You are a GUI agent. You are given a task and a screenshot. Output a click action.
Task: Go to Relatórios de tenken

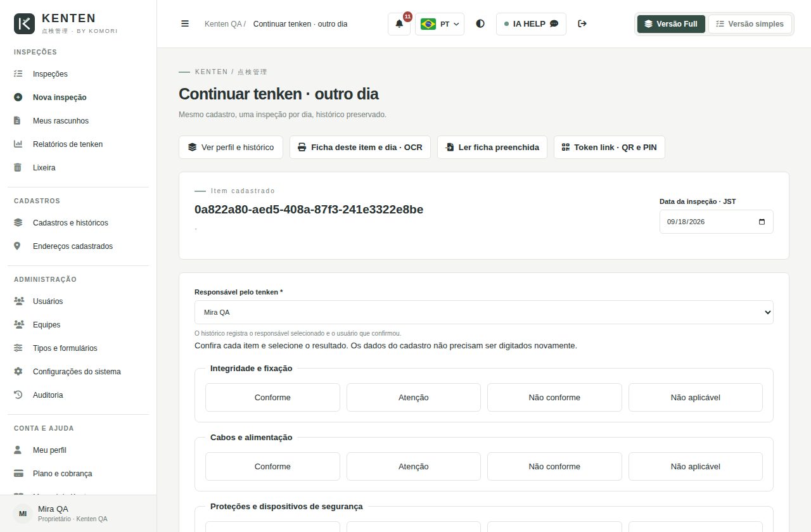(78, 144)
